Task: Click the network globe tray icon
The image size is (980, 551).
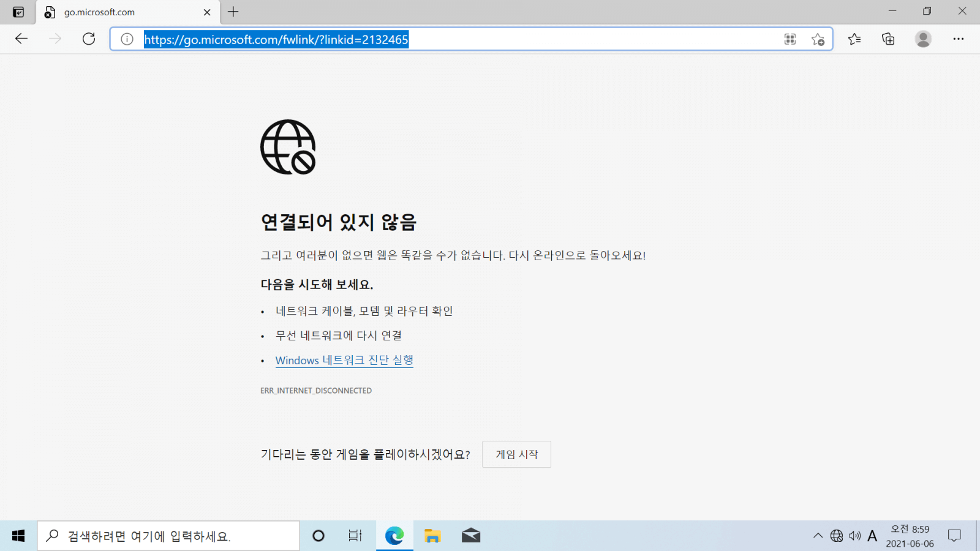Action: click(837, 536)
